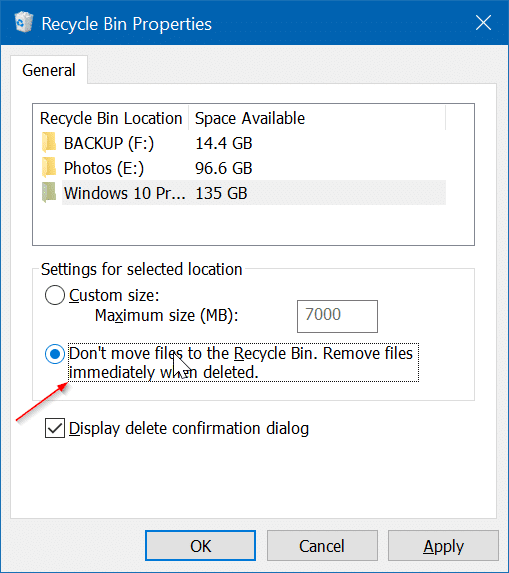Screen dimensions: 509x573
Task: Select the Photos (E:) row text
Action: tap(104, 168)
